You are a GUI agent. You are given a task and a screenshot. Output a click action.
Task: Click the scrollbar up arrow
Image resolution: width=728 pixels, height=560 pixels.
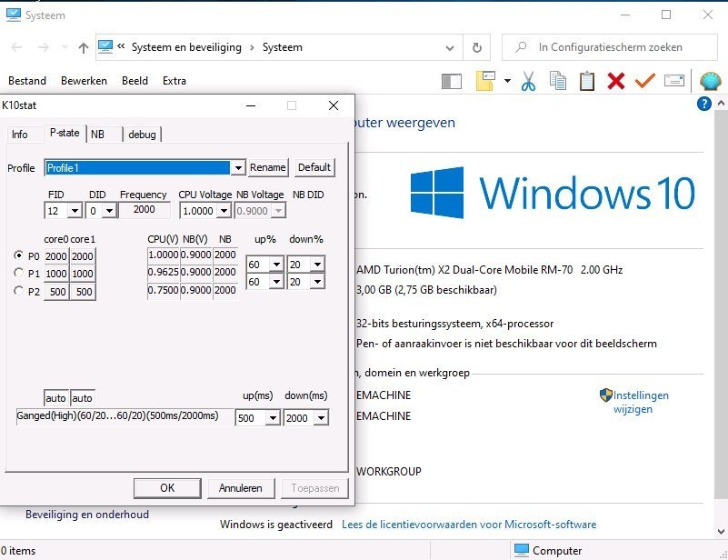point(721,103)
